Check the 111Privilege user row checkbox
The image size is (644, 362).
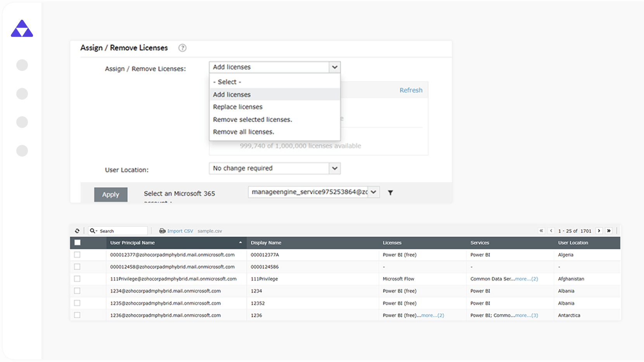click(77, 279)
